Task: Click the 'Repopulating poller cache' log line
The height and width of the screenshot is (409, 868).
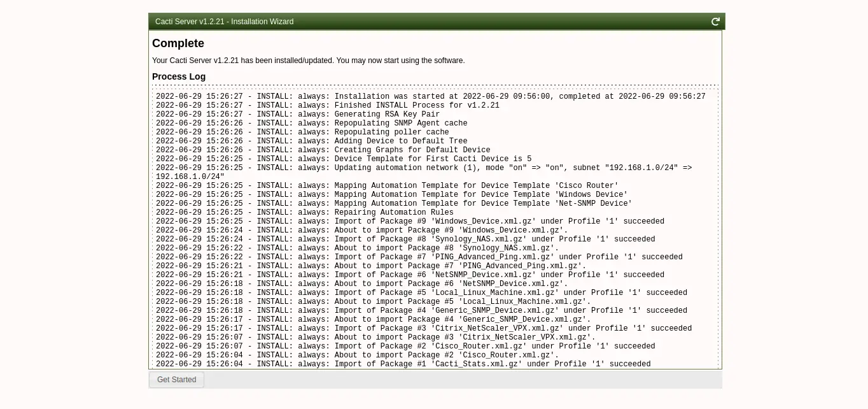Action: [x=302, y=133]
